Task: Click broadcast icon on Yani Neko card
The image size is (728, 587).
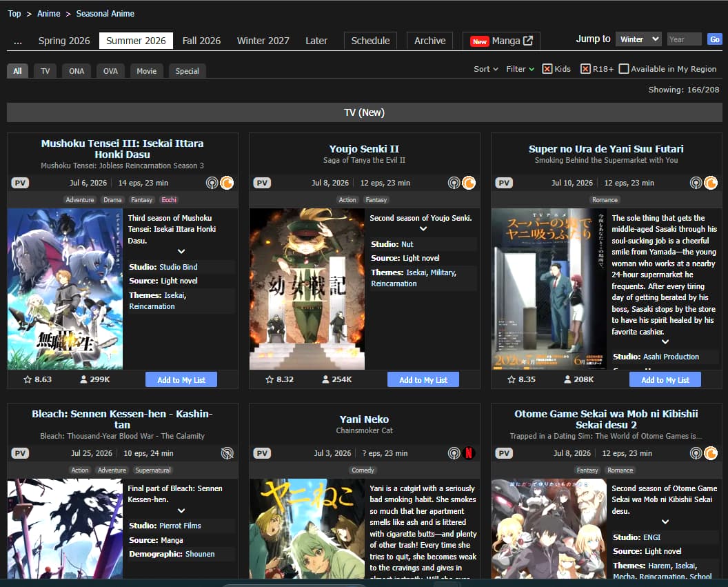Action: point(454,453)
